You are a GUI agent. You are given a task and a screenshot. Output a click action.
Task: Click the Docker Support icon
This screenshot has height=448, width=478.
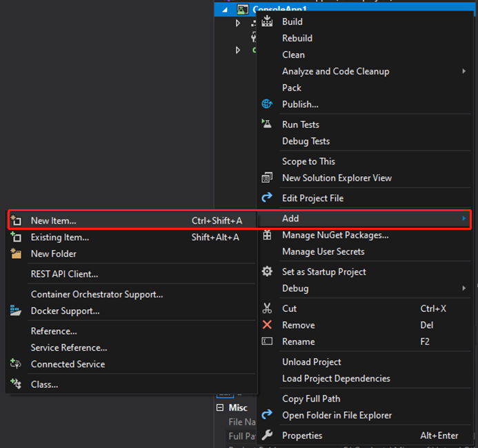click(x=16, y=311)
